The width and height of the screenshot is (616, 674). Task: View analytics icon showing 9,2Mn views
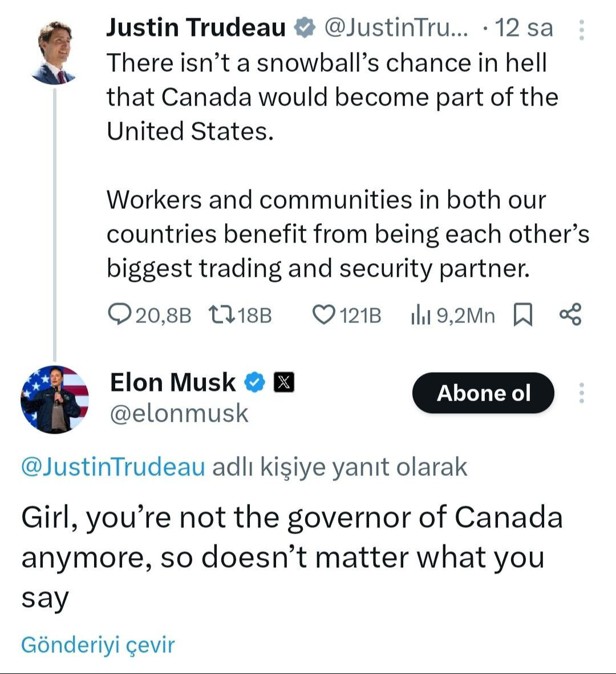click(420, 314)
